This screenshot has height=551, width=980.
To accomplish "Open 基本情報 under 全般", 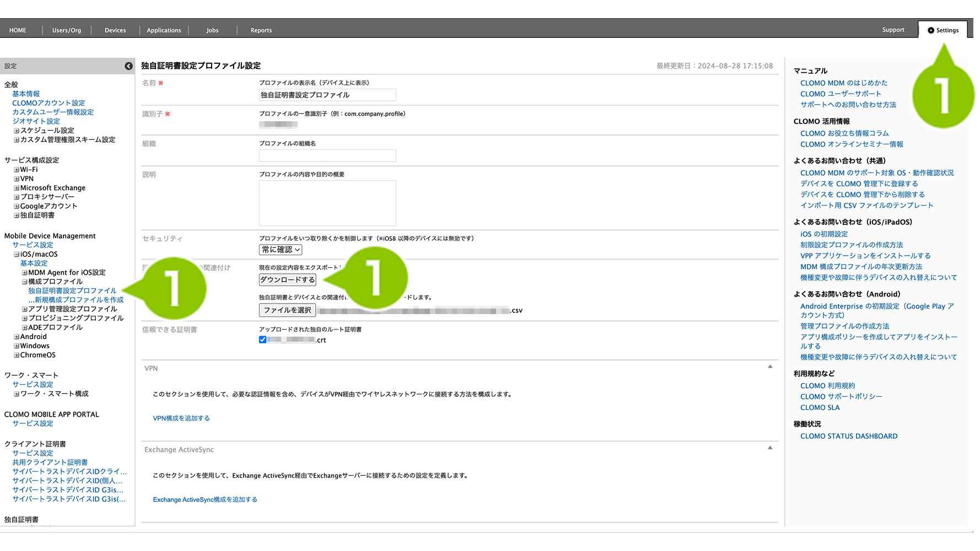I will coord(26,94).
